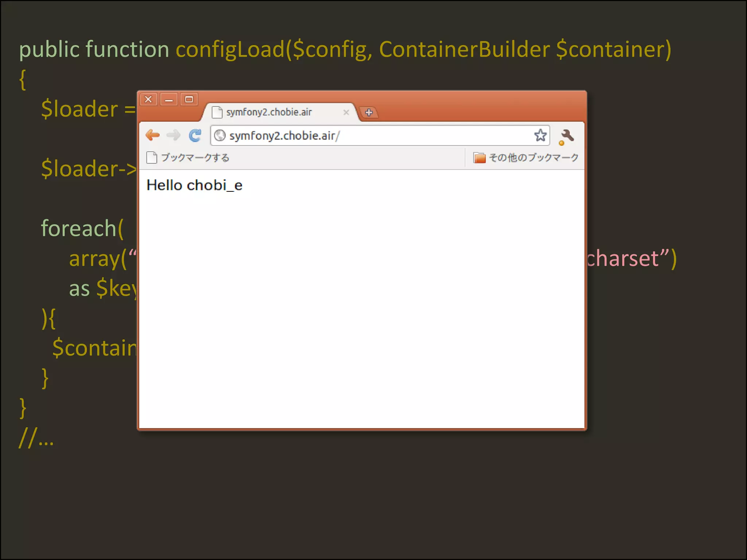Reload the page with the refresh icon
Image resolution: width=747 pixels, height=560 pixels.
click(195, 135)
